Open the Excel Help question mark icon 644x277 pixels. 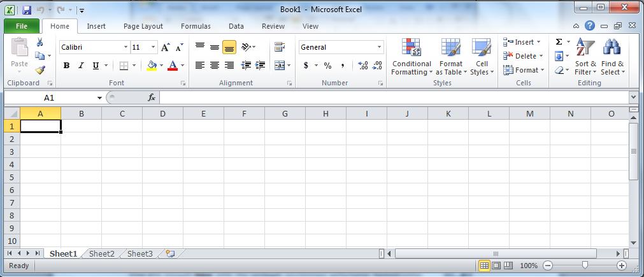pyautogui.click(x=590, y=26)
